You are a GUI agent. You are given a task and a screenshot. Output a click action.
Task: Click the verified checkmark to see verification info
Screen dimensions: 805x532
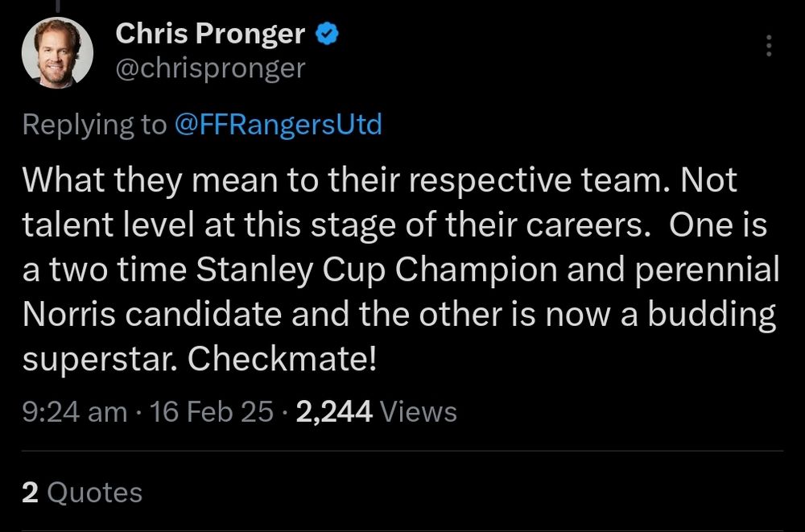325,34
